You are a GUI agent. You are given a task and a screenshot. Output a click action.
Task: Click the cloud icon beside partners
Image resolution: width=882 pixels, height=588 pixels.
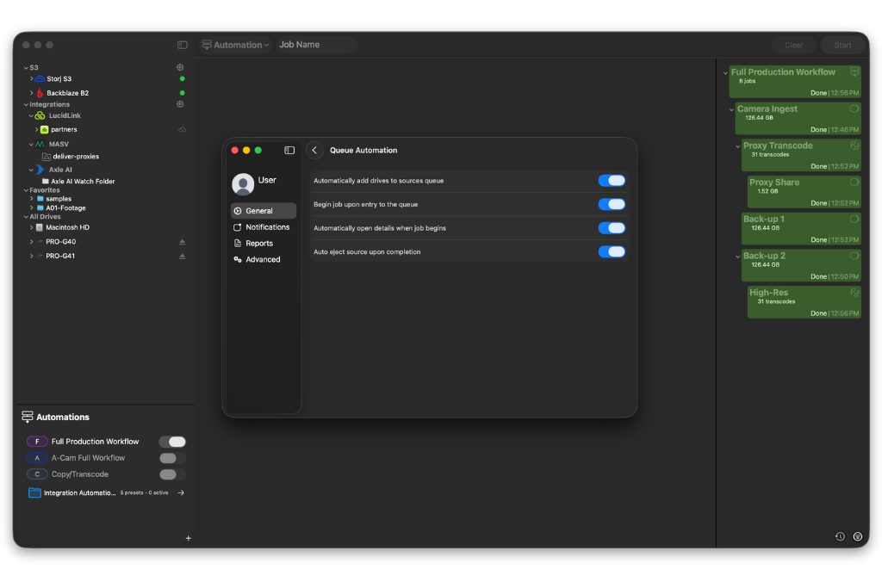182,130
